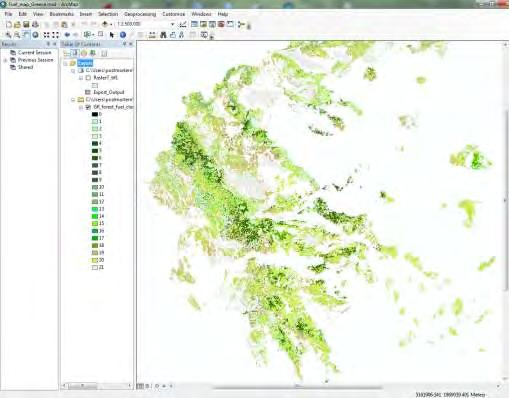
Task: Click the color swatch for class 13
Action: tap(95, 209)
